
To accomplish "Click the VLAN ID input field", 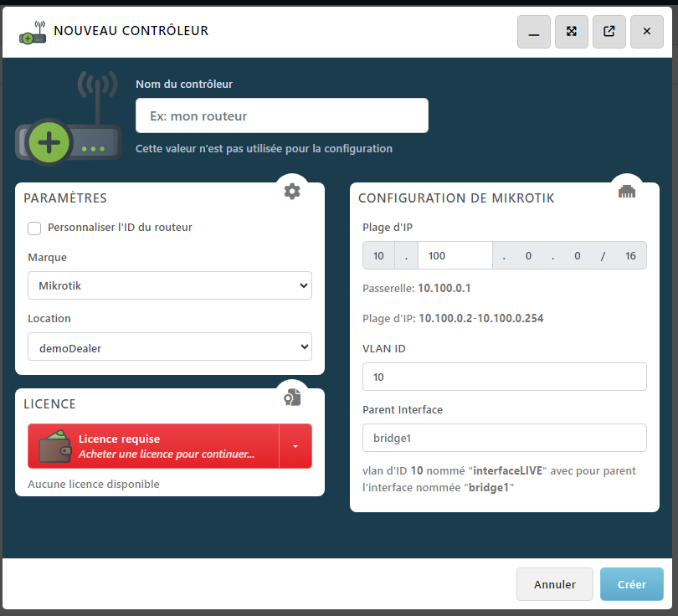I will click(x=504, y=377).
